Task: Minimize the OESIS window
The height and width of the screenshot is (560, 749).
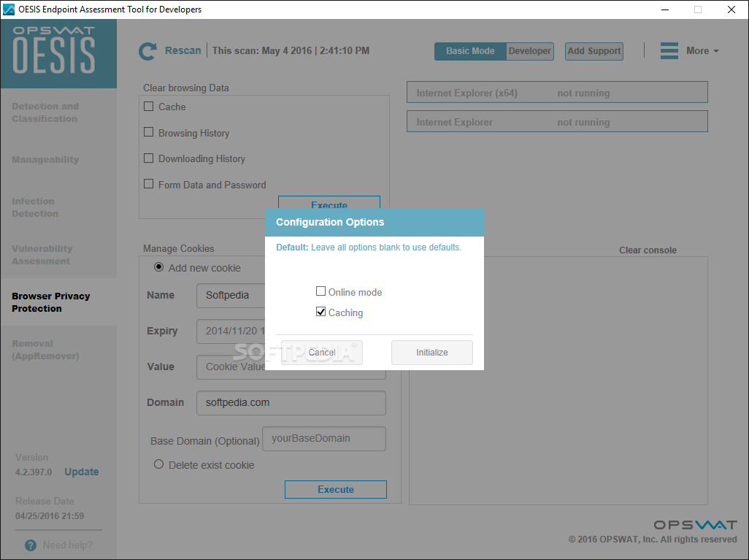Action: (665, 9)
